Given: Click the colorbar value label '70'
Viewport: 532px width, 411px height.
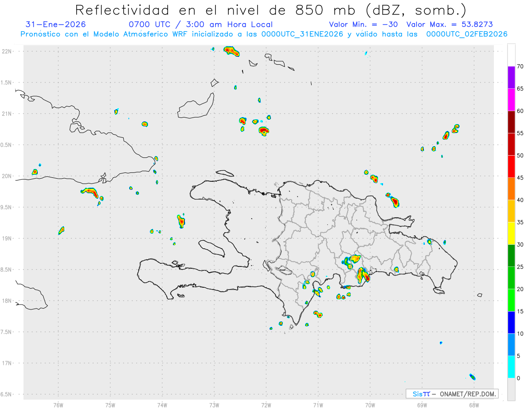Looking at the screenshot, I should 520,67.
